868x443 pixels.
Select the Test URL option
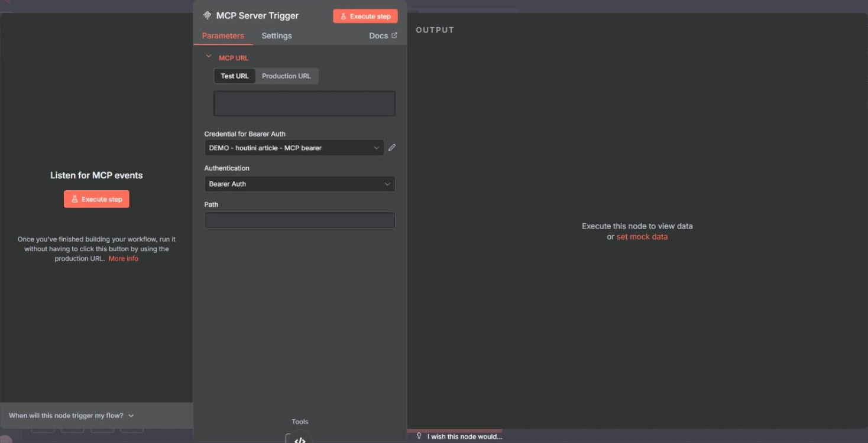[x=235, y=76]
